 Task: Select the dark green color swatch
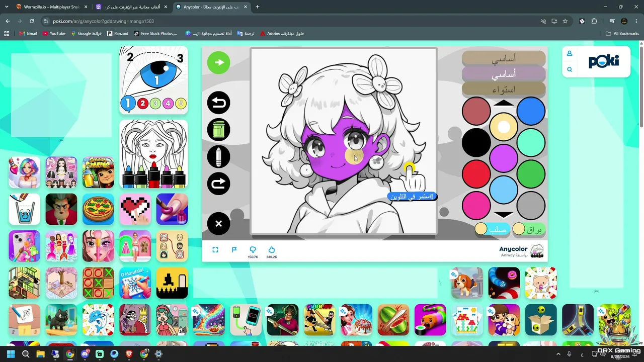point(531,174)
